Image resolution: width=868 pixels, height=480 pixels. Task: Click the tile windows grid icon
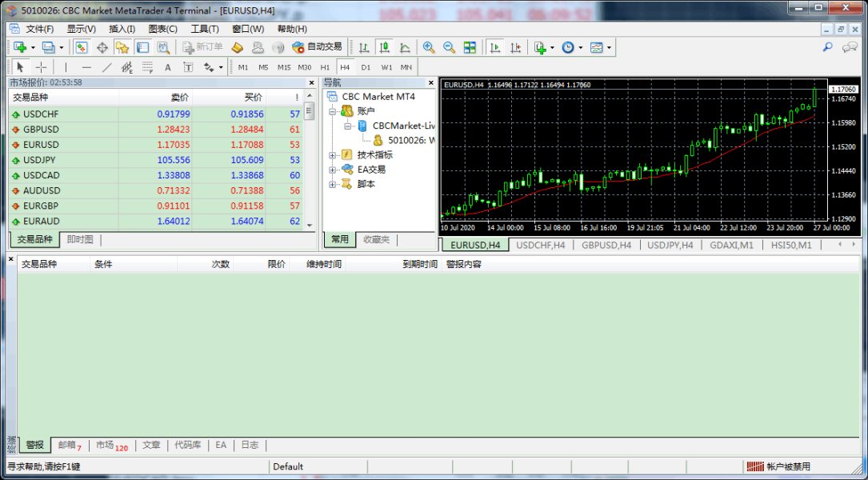click(x=470, y=47)
